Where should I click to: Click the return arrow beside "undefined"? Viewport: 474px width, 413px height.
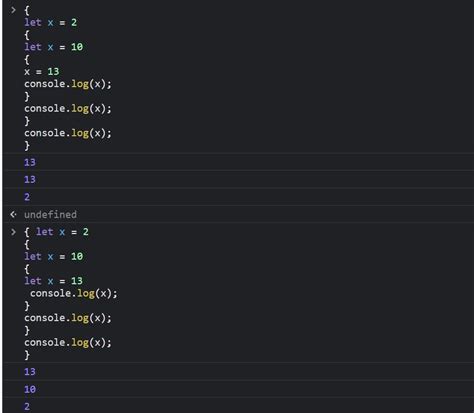(13, 214)
